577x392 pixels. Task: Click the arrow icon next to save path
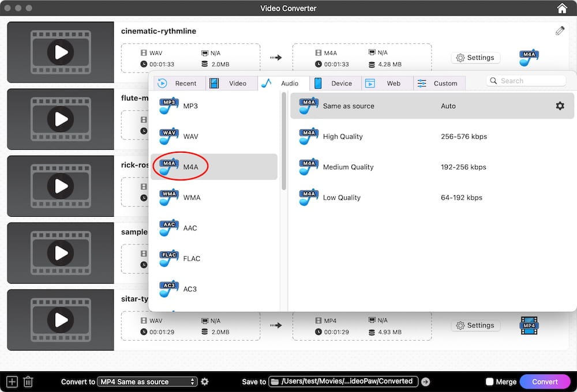425,382
